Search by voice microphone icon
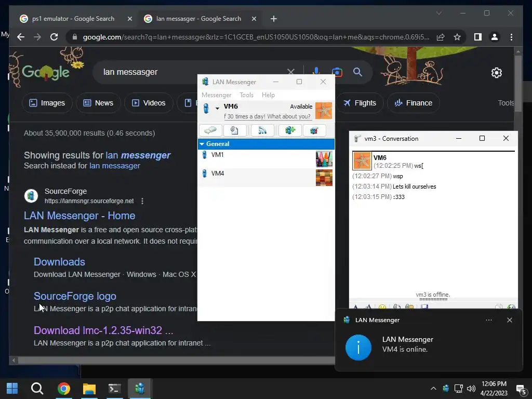Screen dimensions: 532x399 (316, 72)
